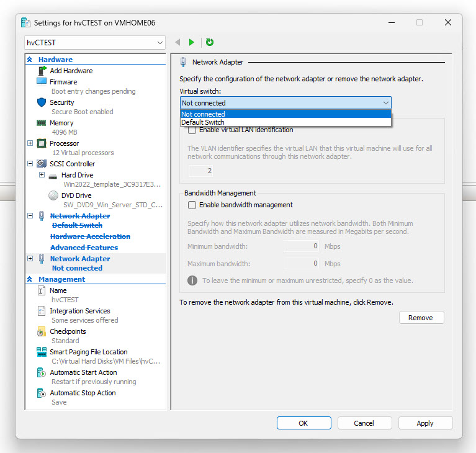Click the struck-through Network Adapter icon
Screen dimensions: 476x453
pyautogui.click(x=42, y=216)
